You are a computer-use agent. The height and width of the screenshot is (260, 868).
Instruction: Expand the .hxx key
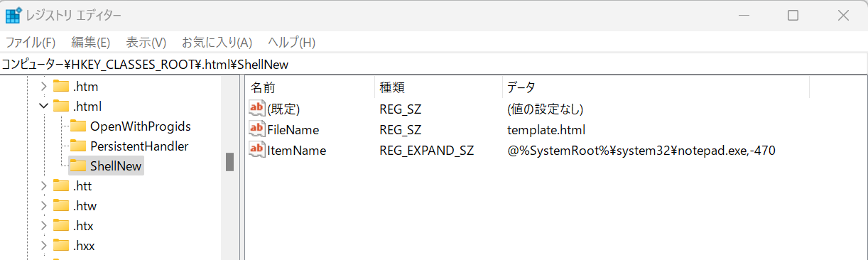coord(43,246)
